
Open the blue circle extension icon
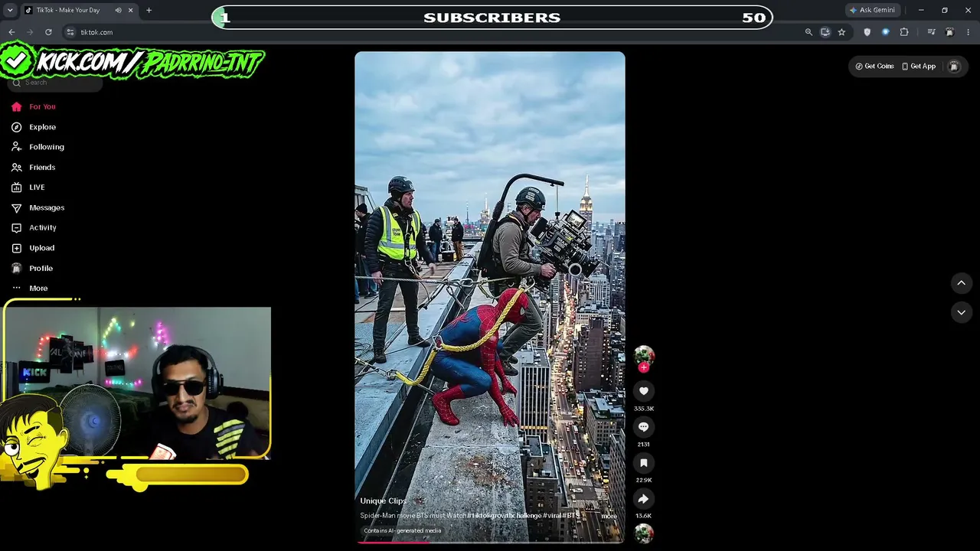[886, 32]
